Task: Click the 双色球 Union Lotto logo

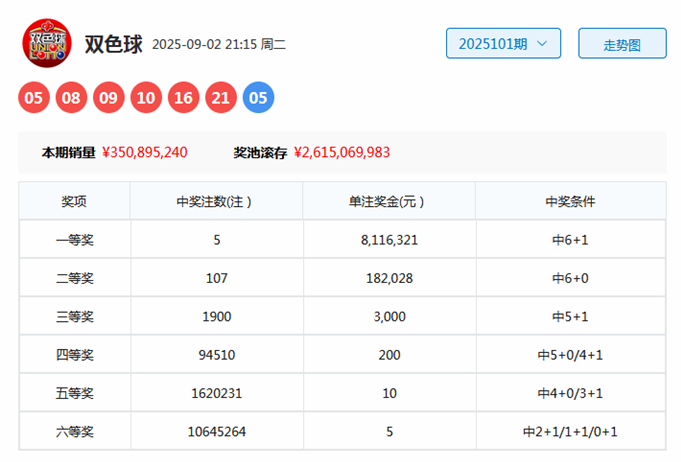Action: click(x=47, y=43)
